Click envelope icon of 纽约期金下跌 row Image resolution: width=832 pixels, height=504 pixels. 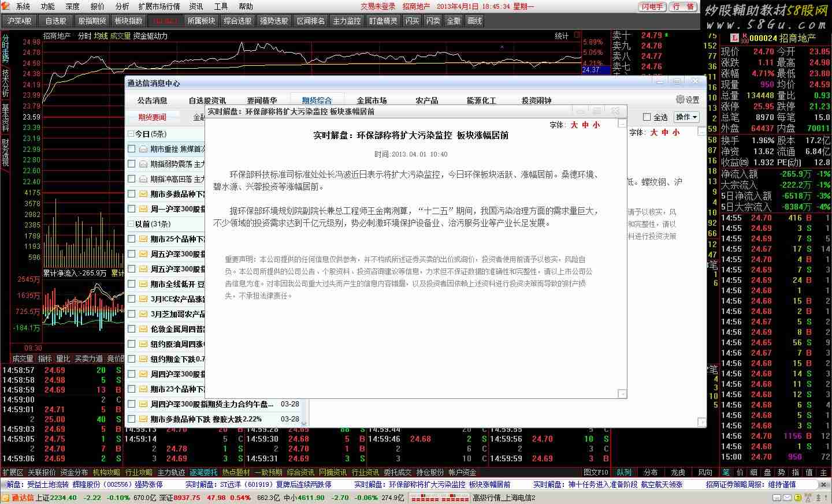(x=143, y=359)
